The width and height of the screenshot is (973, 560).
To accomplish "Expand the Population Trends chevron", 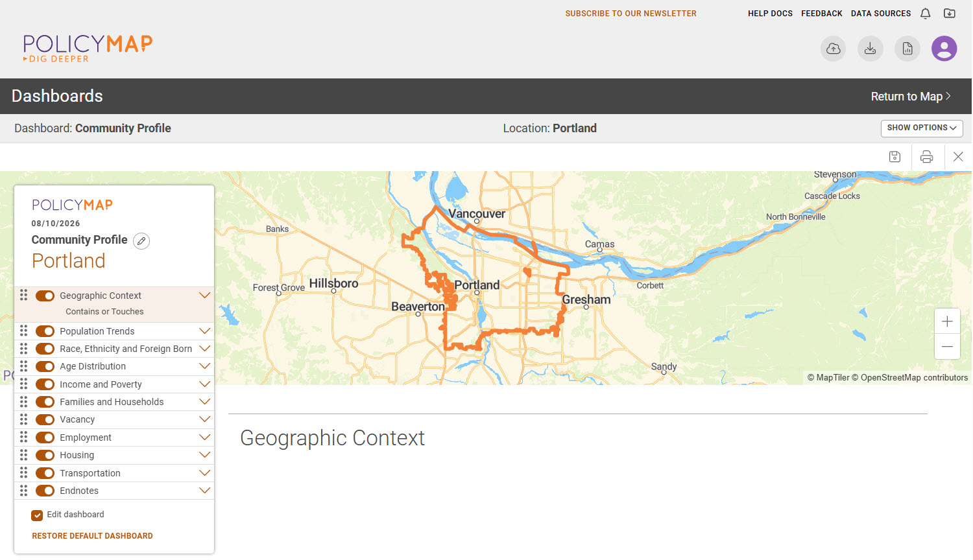I will [x=205, y=331].
